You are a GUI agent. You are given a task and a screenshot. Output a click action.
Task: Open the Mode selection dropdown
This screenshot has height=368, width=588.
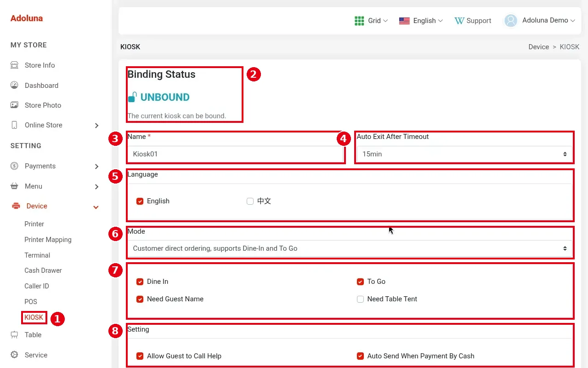pos(350,248)
